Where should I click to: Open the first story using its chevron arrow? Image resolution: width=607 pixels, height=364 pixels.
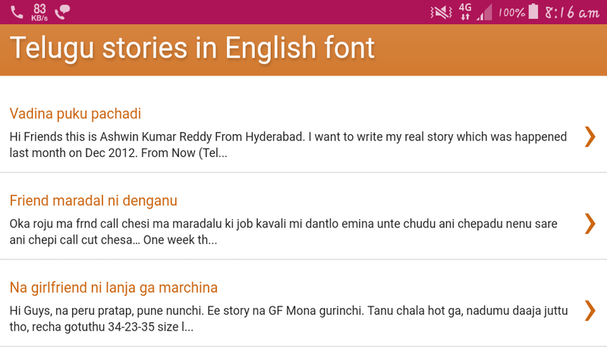(x=590, y=136)
